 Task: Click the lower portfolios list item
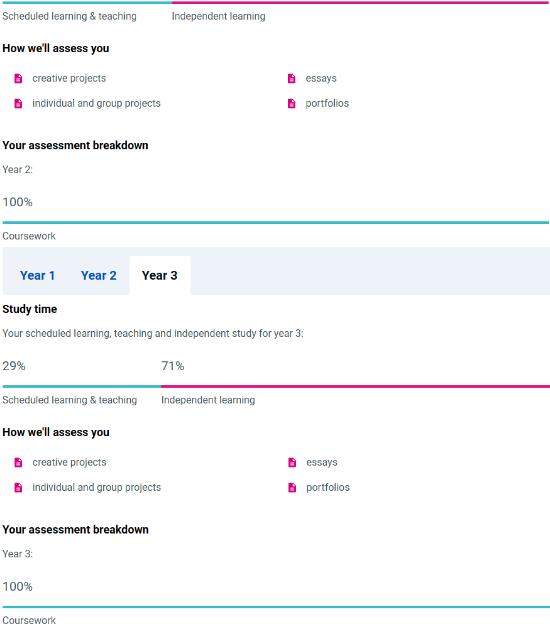319,488
